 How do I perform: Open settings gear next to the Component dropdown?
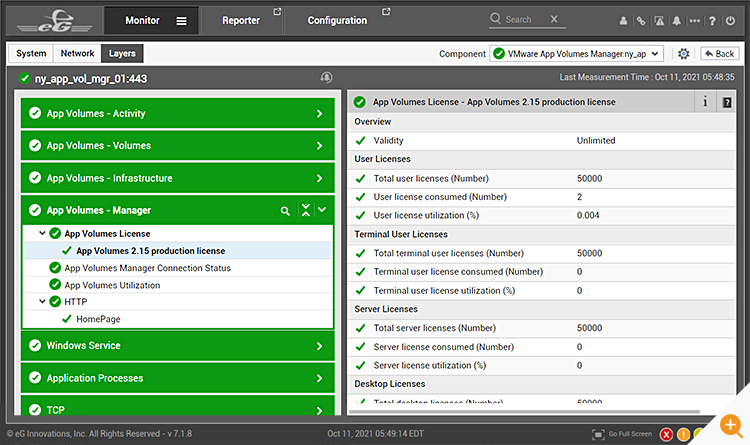[x=684, y=54]
